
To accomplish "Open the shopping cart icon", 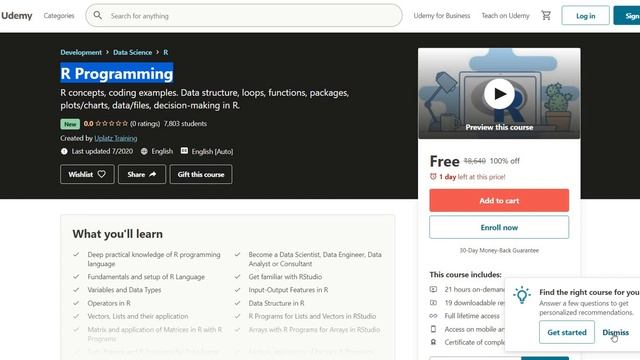I will tap(546, 16).
